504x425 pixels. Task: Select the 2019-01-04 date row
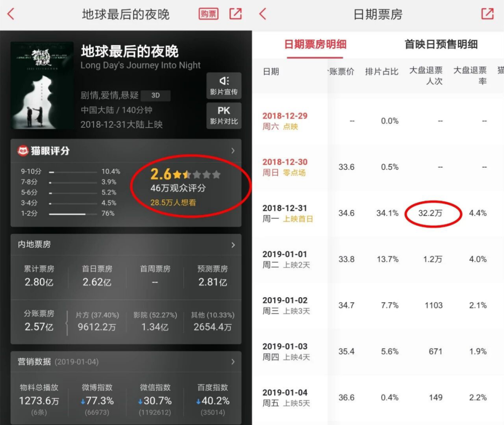click(286, 397)
